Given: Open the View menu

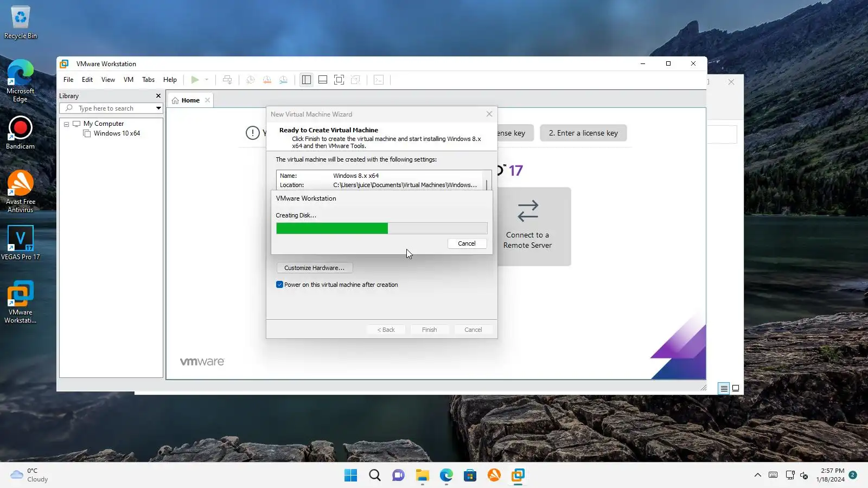Looking at the screenshot, I should coord(108,80).
